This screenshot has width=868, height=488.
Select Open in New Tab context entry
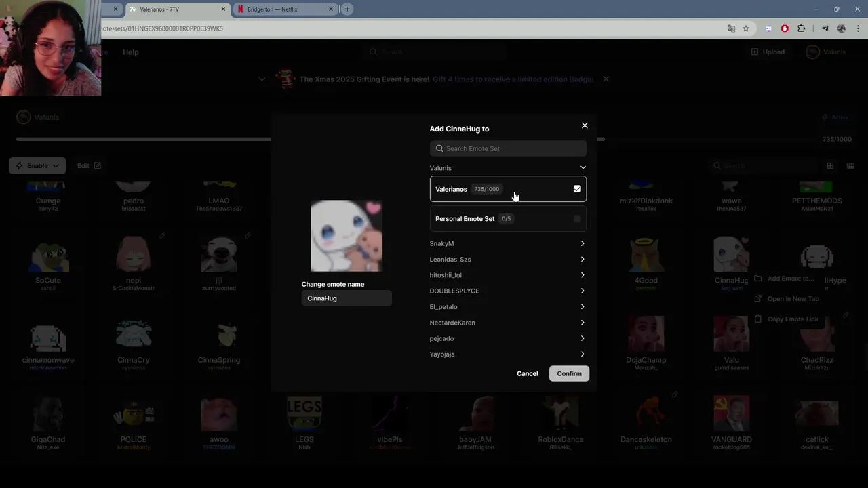point(787,299)
